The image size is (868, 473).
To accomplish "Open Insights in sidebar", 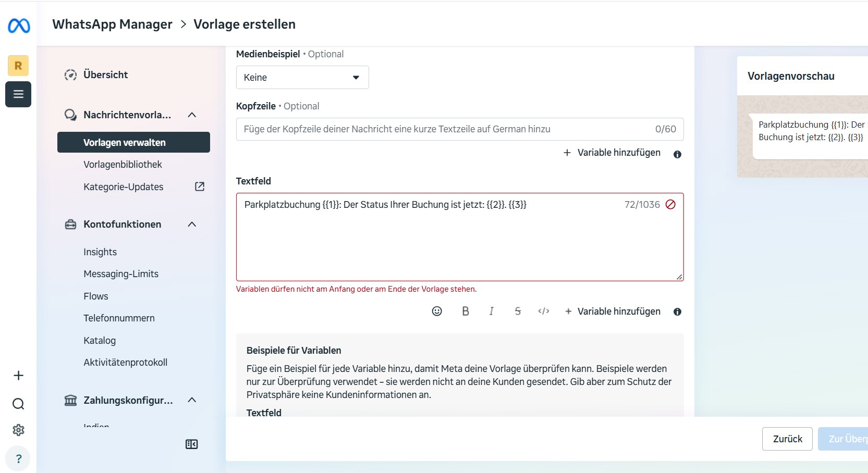I will click(100, 252).
